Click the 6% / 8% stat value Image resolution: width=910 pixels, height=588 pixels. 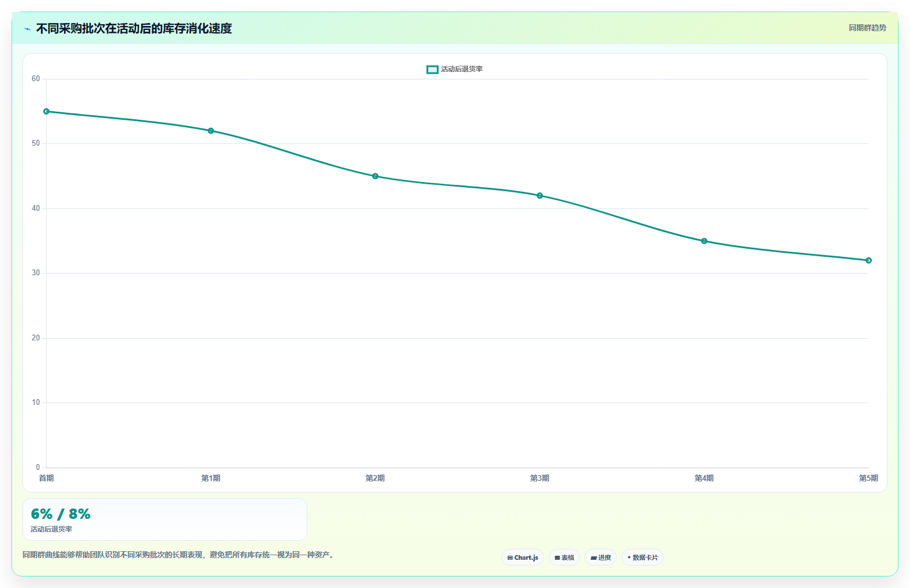pyautogui.click(x=61, y=514)
